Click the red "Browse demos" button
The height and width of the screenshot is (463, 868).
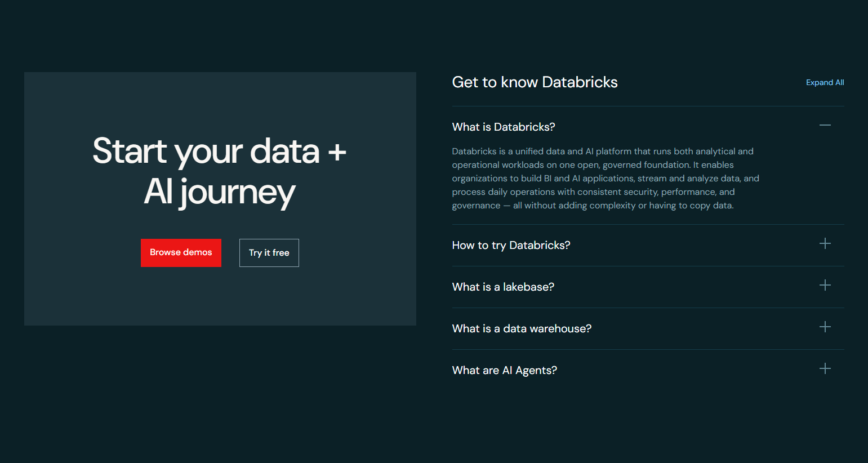click(181, 252)
